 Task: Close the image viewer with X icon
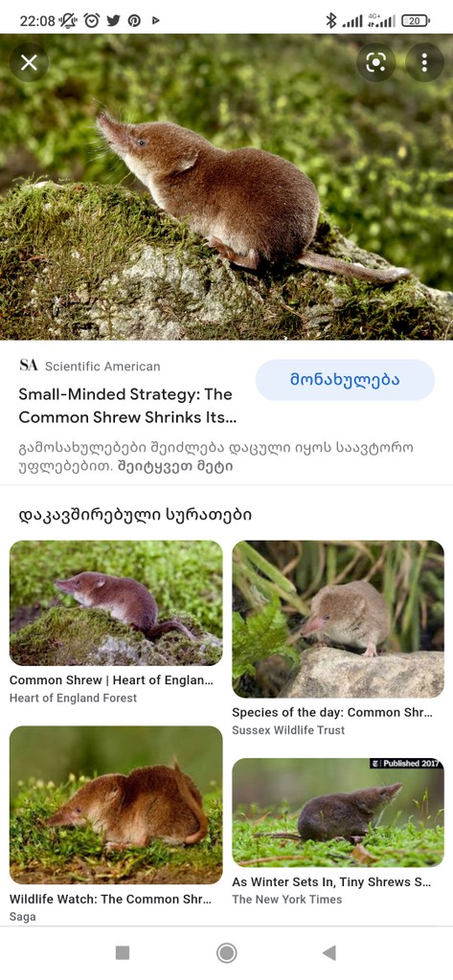click(29, 62)
